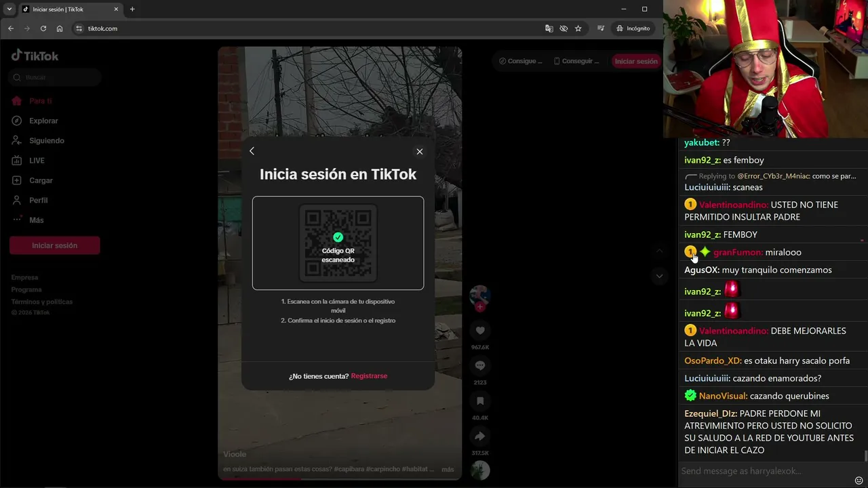Click the top-right Iniciar sesión button
The width and height of the screenshot is (868, 488).
tap(636, 61)
